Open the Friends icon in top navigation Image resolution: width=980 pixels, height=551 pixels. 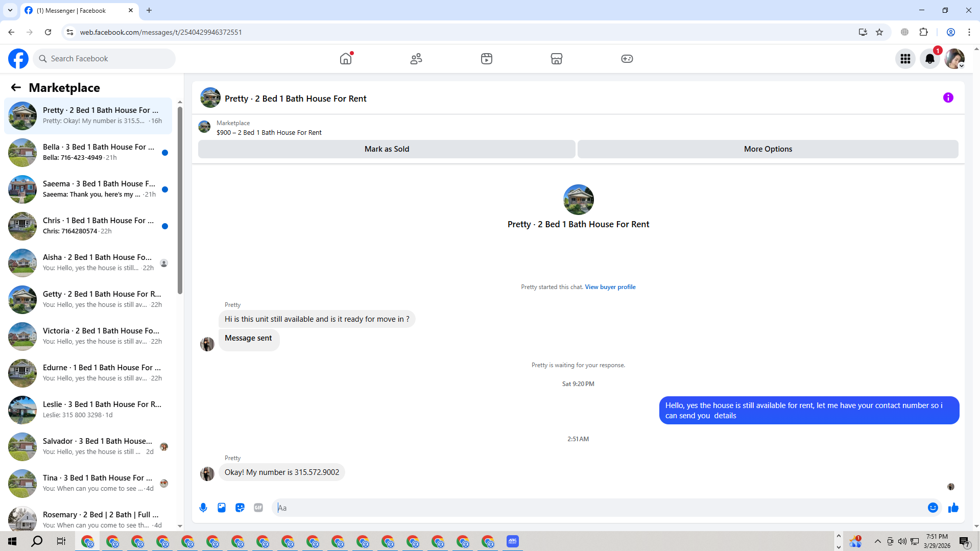point(416,59)
